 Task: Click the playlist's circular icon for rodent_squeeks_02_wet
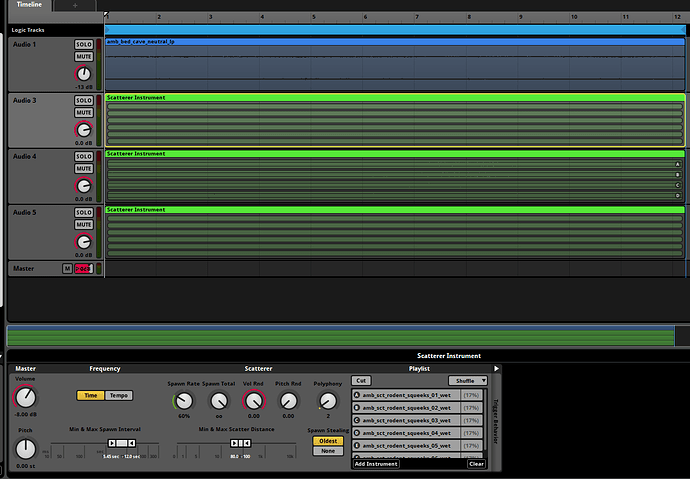357,408
